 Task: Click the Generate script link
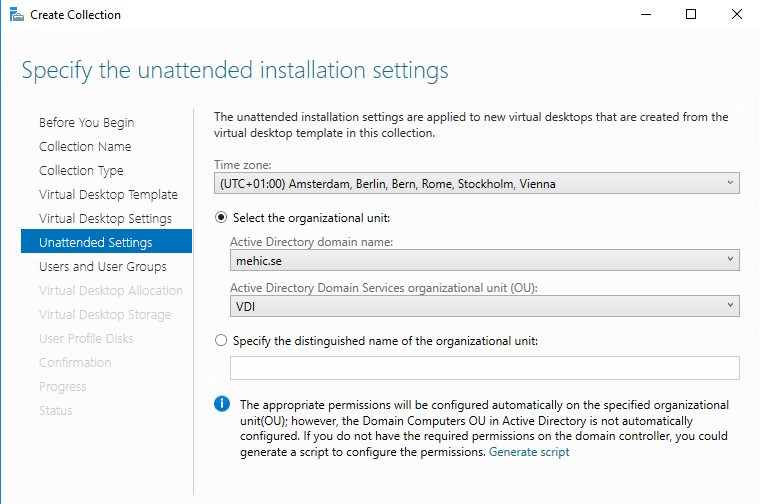[x=529, y=452]
